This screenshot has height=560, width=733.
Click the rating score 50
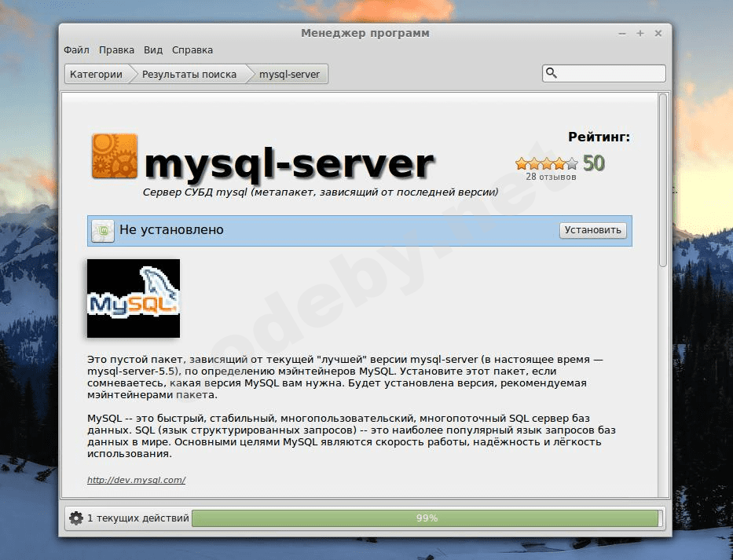594,163
